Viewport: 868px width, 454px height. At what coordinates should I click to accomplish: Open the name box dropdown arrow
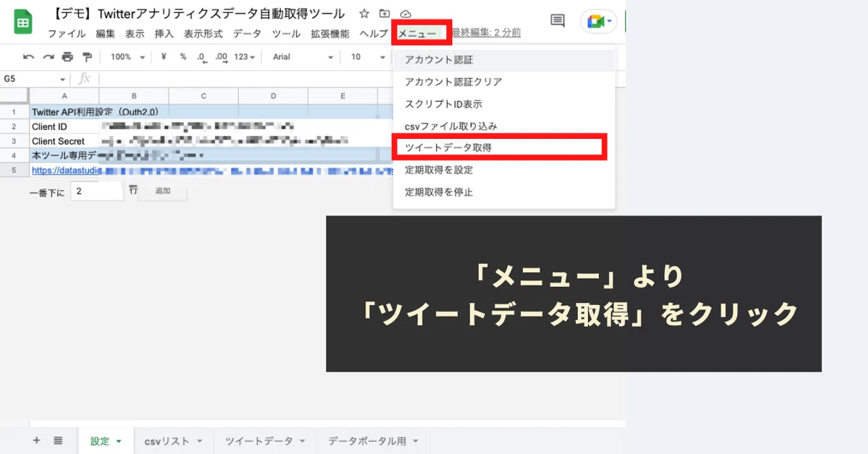click(63, 79)
